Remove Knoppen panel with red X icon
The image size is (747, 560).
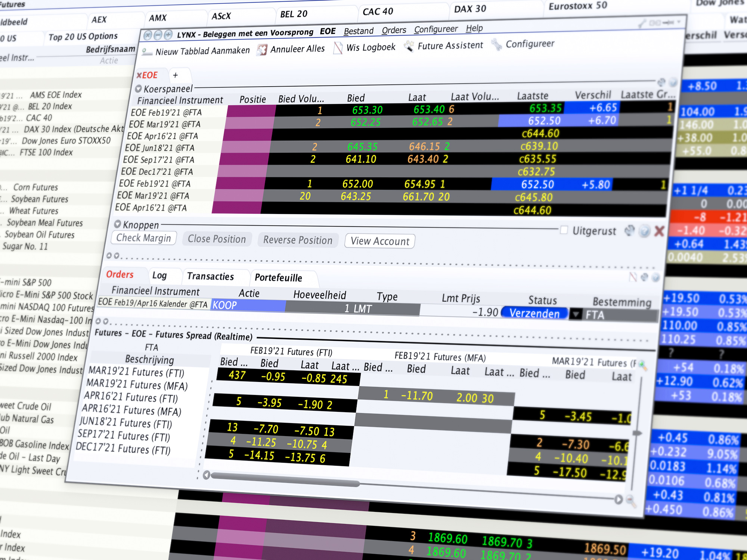coord(659,231)
